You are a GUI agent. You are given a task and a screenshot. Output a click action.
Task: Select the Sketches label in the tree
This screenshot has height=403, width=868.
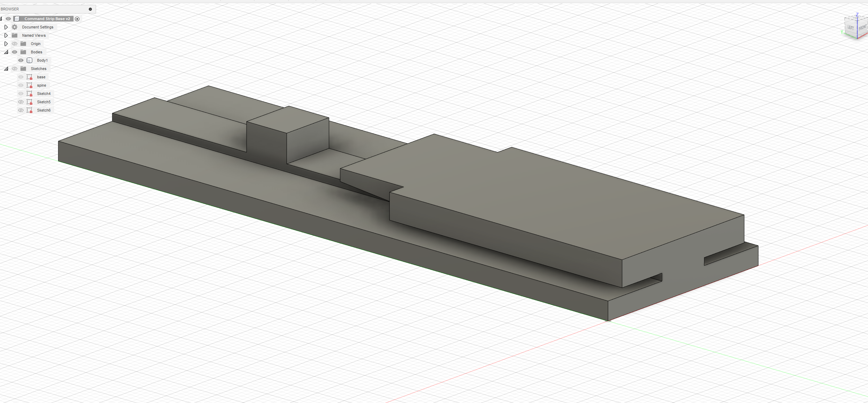click(38, 69)
